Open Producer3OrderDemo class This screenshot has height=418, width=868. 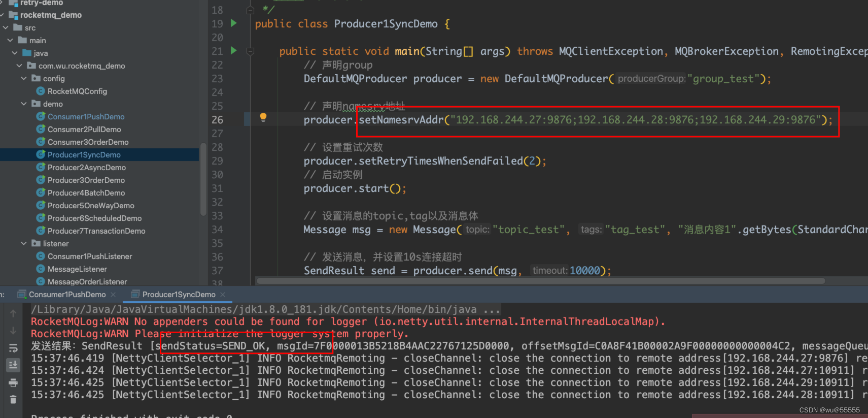pyautogui.click(x=86, y=180)
